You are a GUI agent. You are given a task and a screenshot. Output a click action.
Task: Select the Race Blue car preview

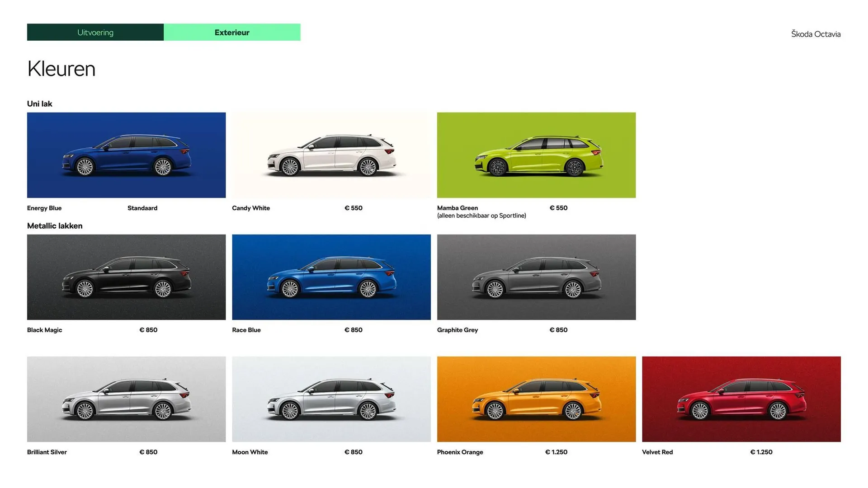(331, 277)
